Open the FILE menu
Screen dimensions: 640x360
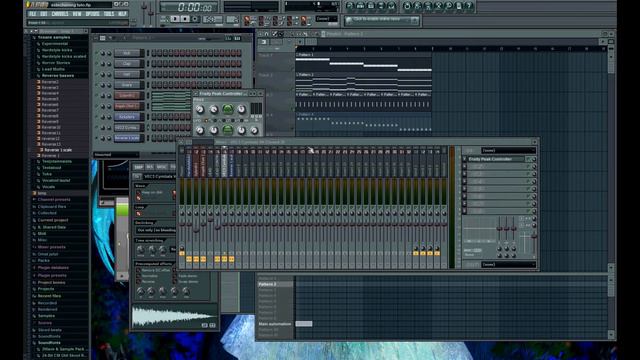click(x=33, y=14)
